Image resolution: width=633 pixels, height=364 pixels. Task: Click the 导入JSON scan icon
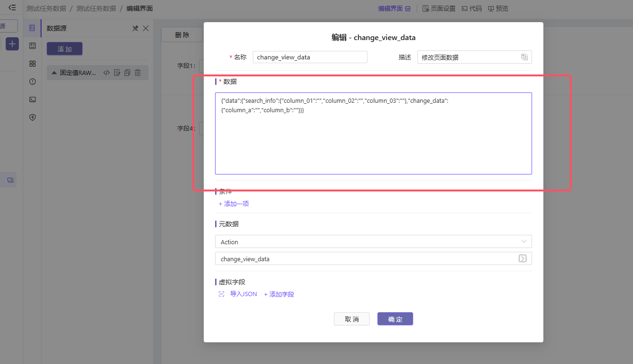[222, 294]
